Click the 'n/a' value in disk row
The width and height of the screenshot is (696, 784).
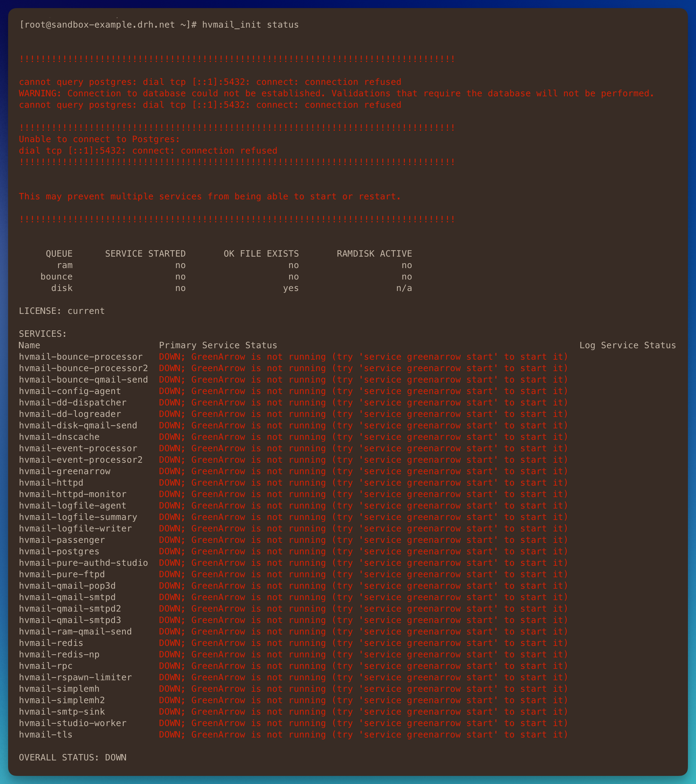[404, 288]
